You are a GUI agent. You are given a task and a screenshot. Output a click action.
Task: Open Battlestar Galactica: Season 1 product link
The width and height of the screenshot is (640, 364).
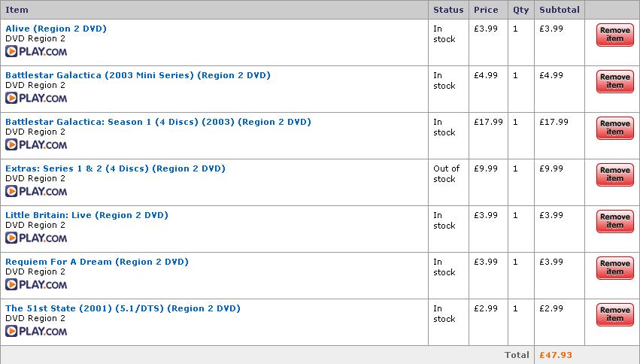(x=159, y=122)
